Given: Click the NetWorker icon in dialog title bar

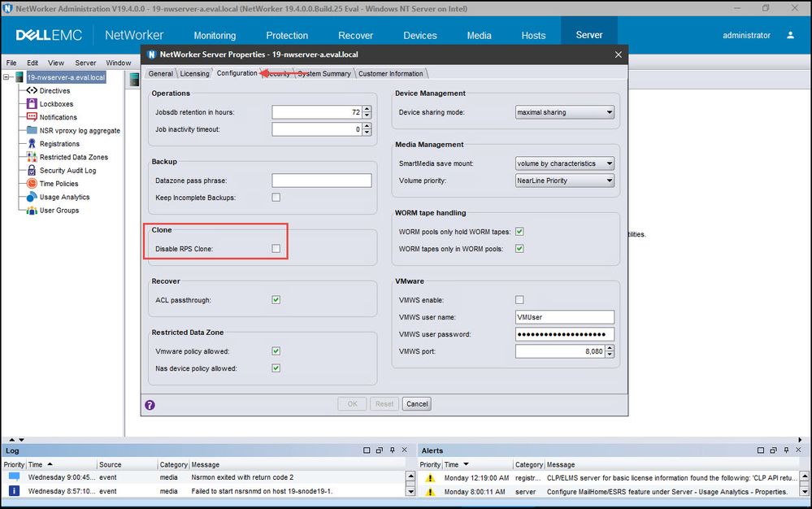Looking at the screenshot, I should pos(151,54).
